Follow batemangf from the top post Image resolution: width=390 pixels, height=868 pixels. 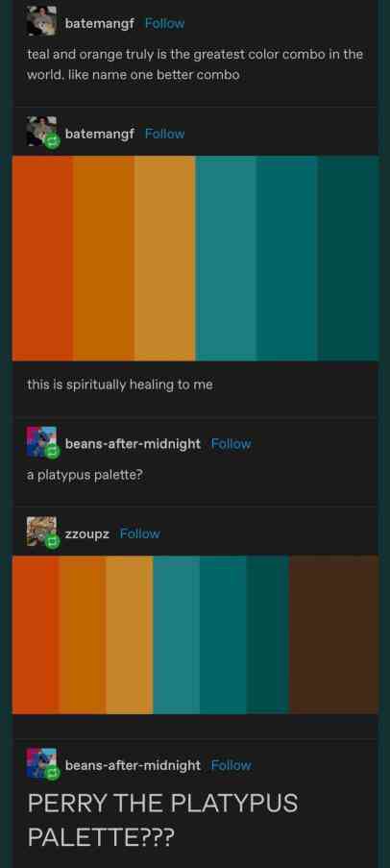click(x=164, y=23)
